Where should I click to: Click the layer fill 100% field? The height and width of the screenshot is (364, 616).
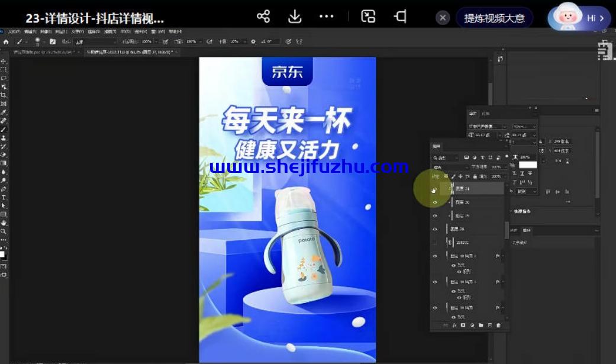[496, 176]
